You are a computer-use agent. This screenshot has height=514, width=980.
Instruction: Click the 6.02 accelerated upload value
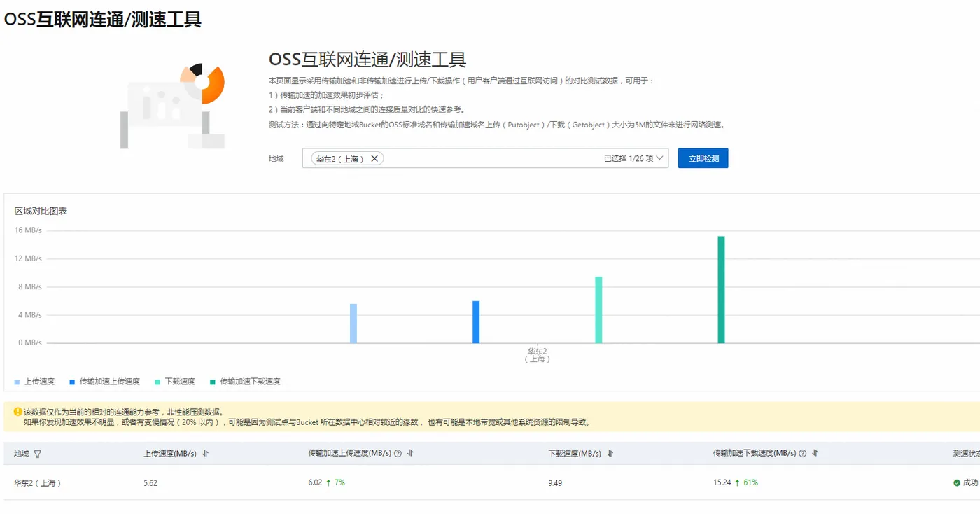click(315, 482)
